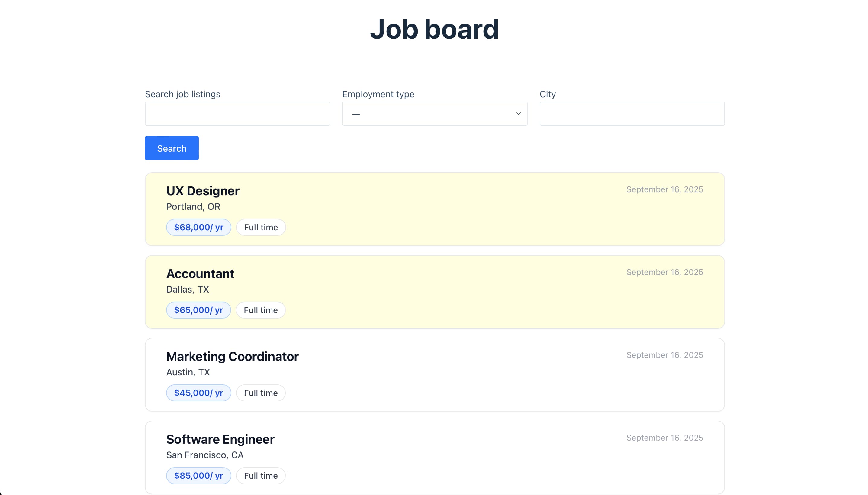This screenshot has height=495, width=868.
Task: Expand the Employment type selector chevron
Action: click(518, 114)
